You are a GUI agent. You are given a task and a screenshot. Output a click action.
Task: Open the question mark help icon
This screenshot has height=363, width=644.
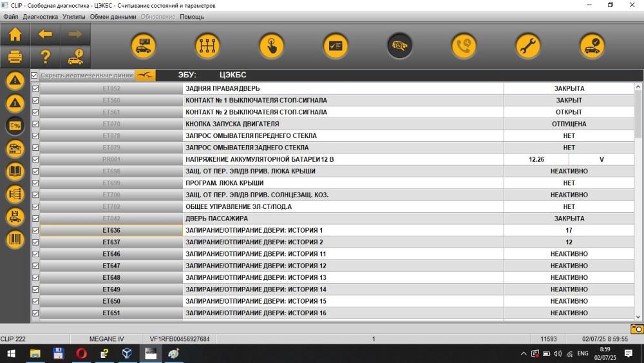[x=45, y=57]
